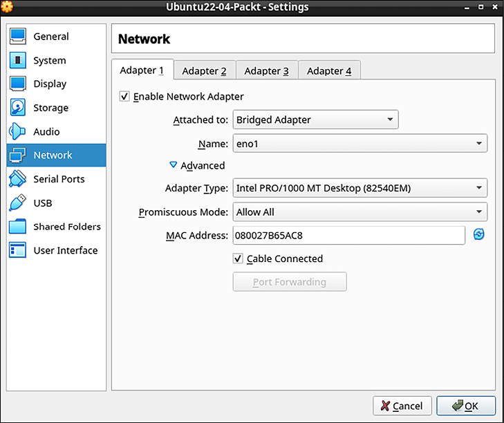The width and height of the screenshot is (504, 423).
Task: Click the Storage disk icon
Action: [x=18, y=107]
